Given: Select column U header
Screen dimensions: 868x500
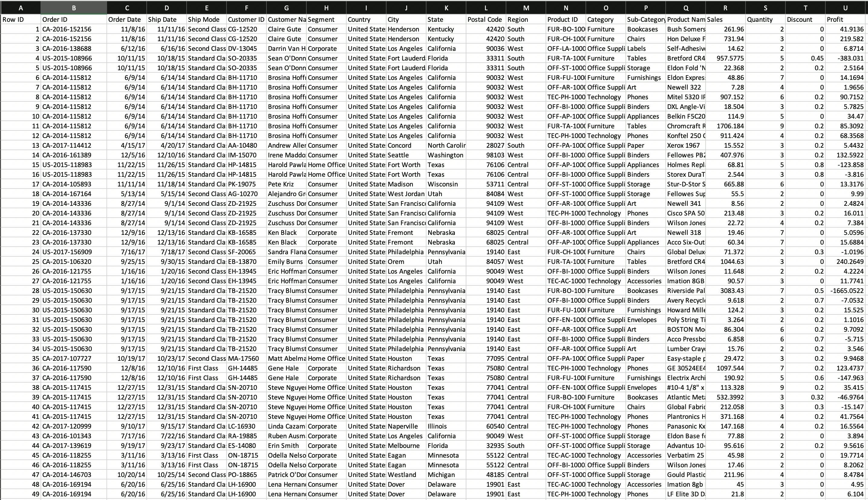Looking at the screenshot, I should pos(845,8).
